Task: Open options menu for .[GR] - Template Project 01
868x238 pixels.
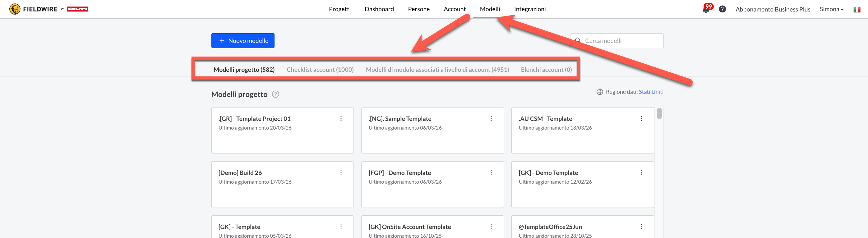Action: click(341, 119)
